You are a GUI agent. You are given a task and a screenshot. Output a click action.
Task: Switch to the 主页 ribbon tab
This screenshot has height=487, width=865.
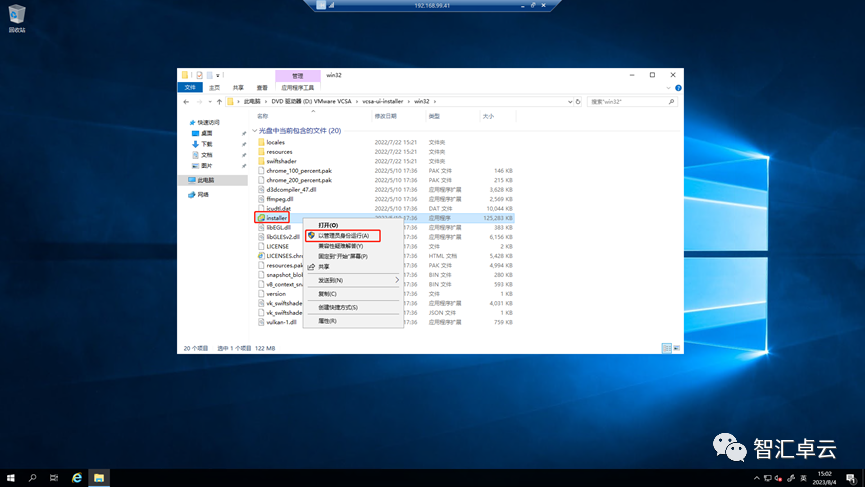[x=214, y=88]
